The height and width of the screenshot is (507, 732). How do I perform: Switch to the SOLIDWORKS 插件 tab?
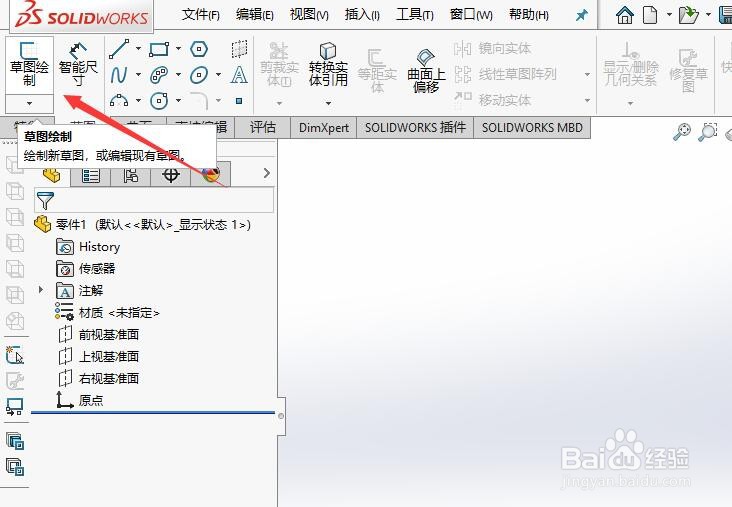(x=415, y=127)
